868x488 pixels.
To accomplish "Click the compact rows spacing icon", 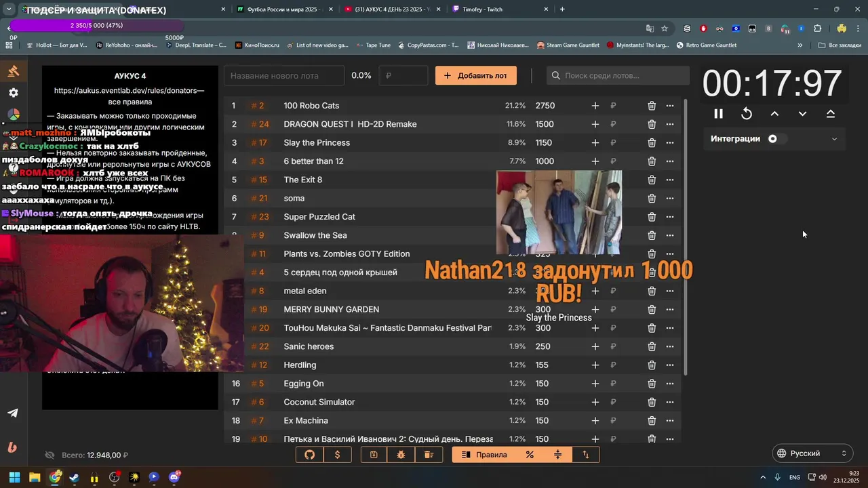I will click(558, 455).
